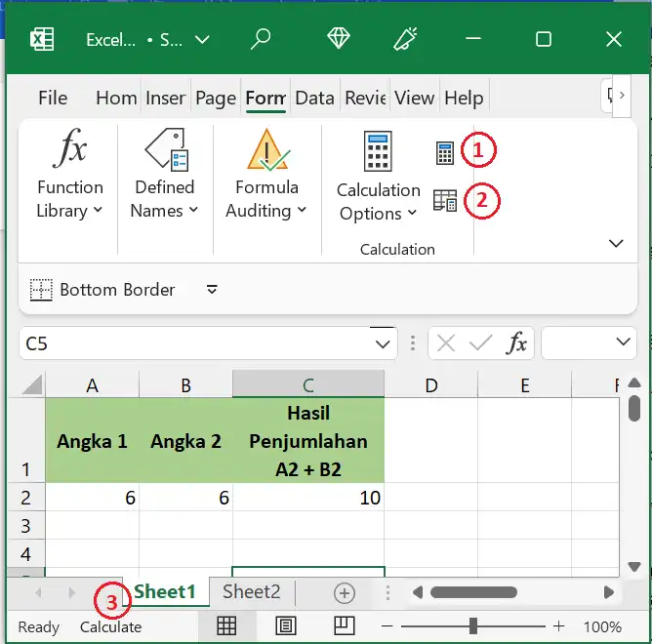The width and height of the screenshot is (652, 644).
Task: Select cell B2 containing 6
Action: click(185, 498)
